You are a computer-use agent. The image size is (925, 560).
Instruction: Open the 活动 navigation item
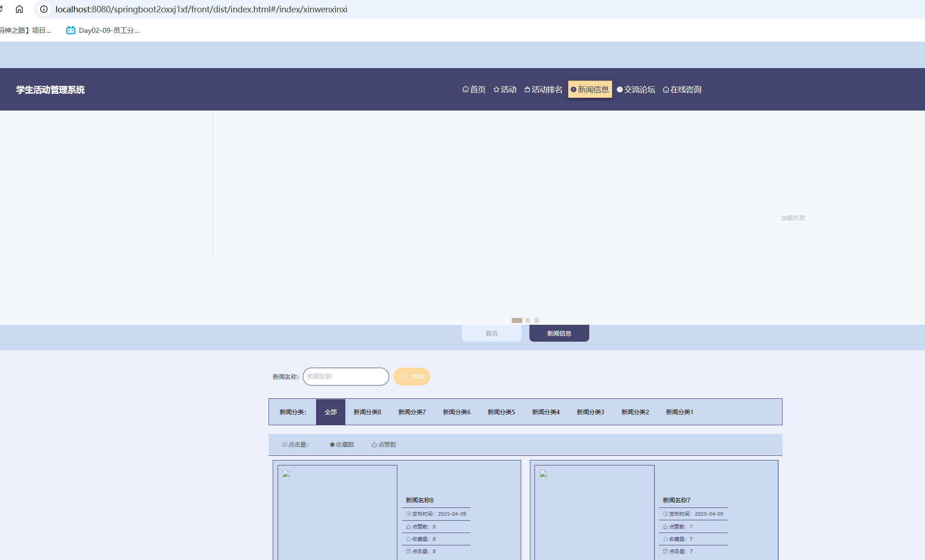pos(505,90)
